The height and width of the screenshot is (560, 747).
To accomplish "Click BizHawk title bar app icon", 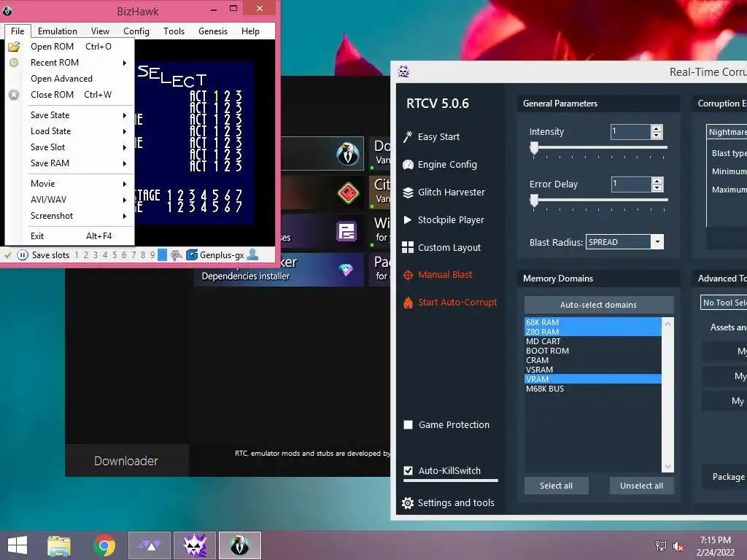I will [7, 10].
